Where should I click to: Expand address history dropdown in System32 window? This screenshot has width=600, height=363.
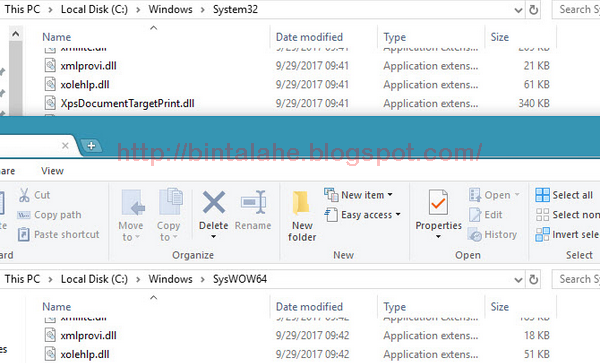tap(518, 10)
